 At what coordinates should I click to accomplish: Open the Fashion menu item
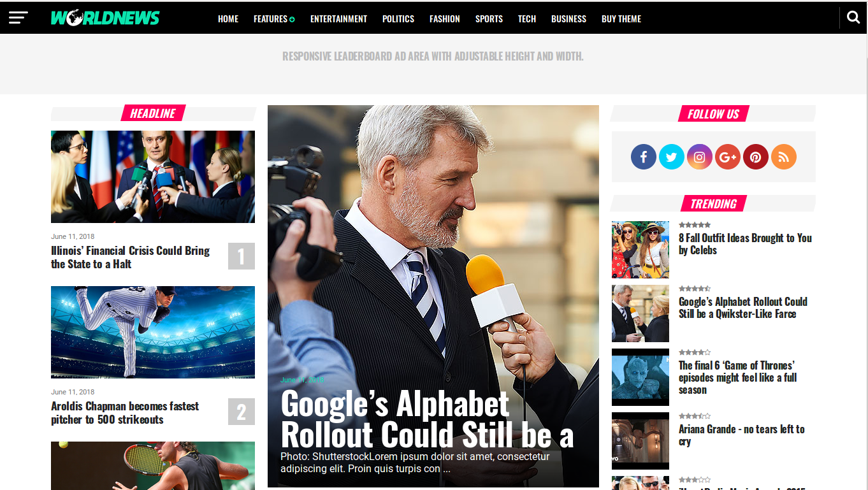point(445,19)
